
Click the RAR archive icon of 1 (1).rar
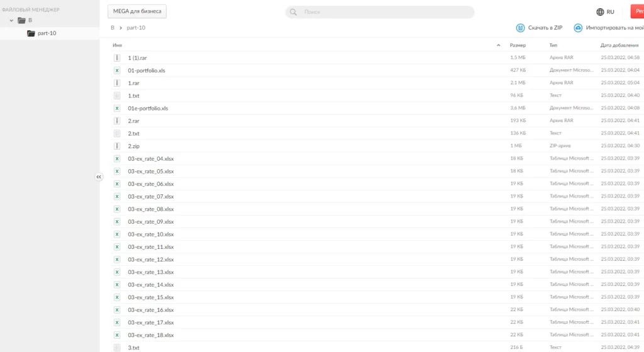coord(117,58)
